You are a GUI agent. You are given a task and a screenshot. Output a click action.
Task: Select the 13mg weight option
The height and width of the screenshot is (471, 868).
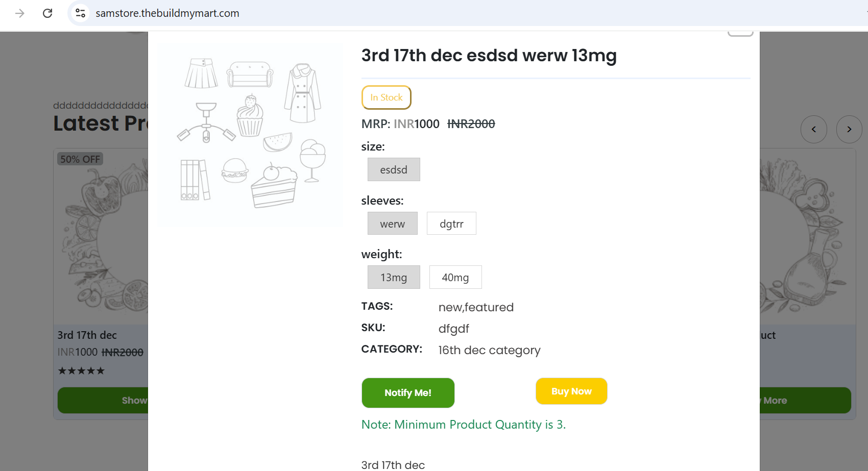[394, 277]
